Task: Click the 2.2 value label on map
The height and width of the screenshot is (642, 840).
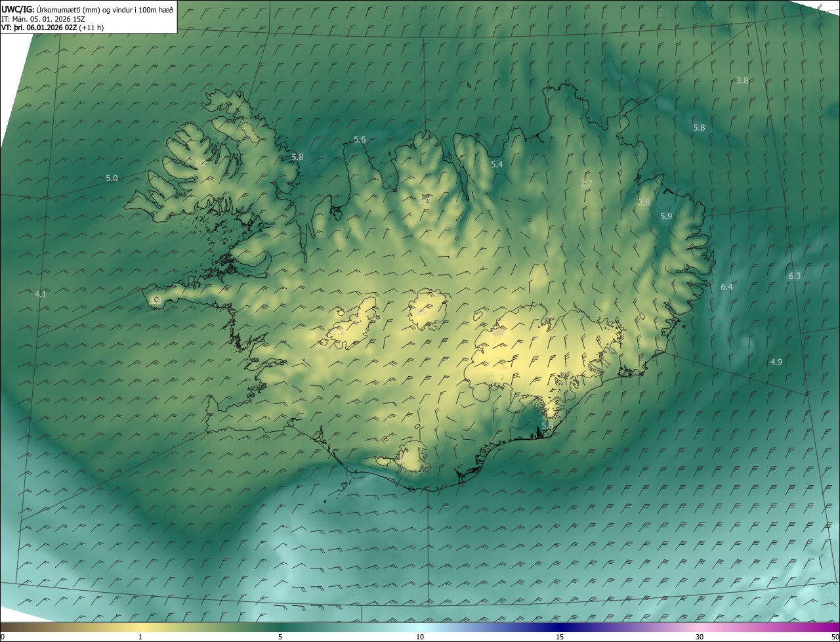Action: tap(200, 162)
